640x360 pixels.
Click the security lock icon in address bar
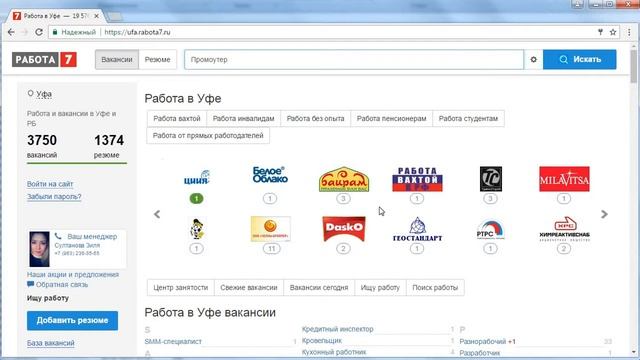[x=55, y=32]
